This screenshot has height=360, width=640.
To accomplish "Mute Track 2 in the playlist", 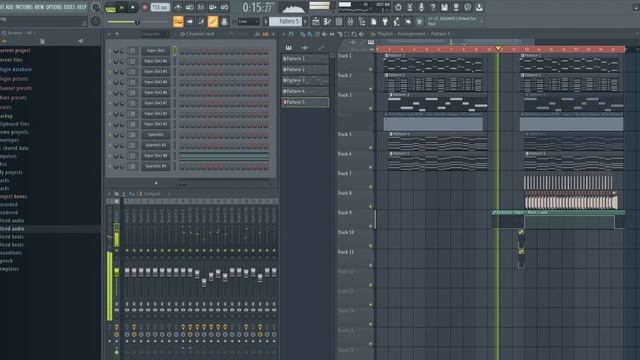I will tap(371, 88).
